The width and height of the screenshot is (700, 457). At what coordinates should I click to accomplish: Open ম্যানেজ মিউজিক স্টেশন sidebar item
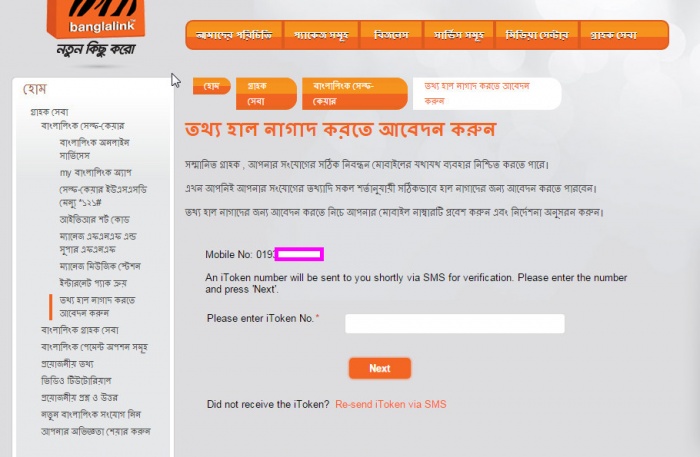(x=100, y=266)
